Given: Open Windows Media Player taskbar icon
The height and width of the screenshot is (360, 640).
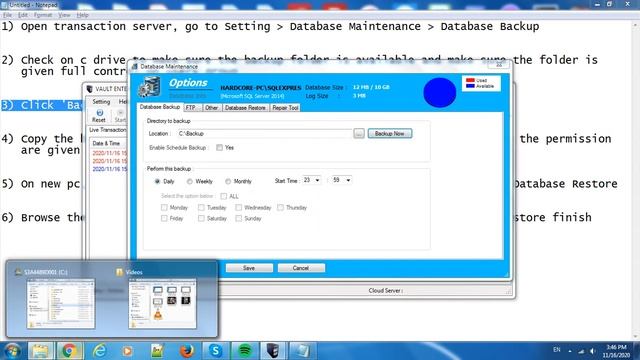Looking at the screenshot, I should click(x=127, y=351).
